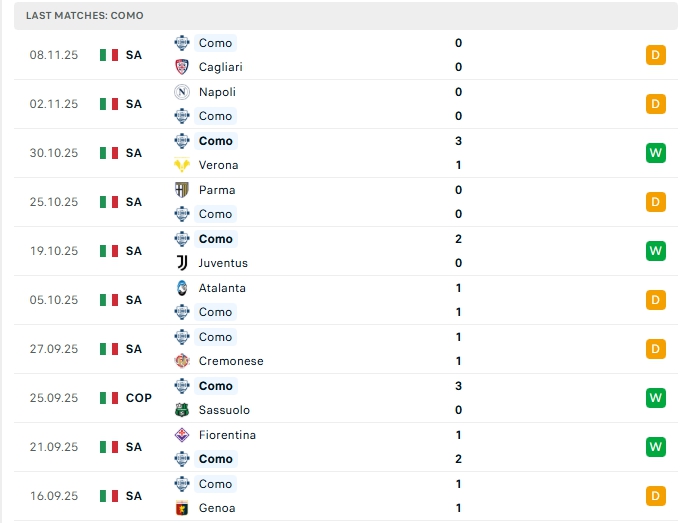The height and width of the screenshot is (523, 689).
Task: Click the Italian flag on 08.11.25 row
Action: 109,55
